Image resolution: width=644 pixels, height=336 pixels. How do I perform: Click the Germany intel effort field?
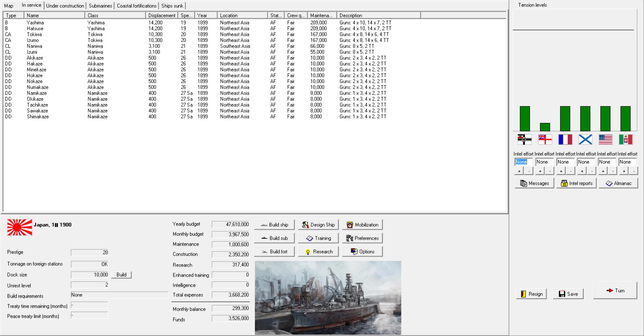[x=523, y=162]
